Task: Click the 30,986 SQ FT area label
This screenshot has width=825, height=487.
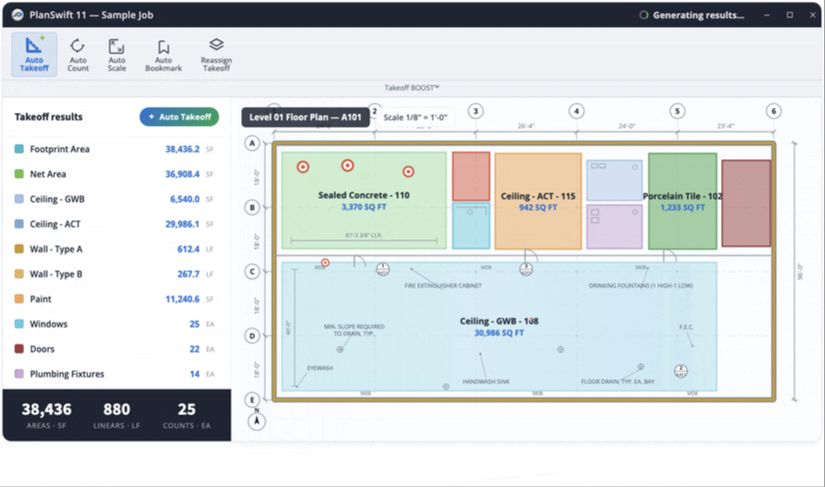Action: 499,333
